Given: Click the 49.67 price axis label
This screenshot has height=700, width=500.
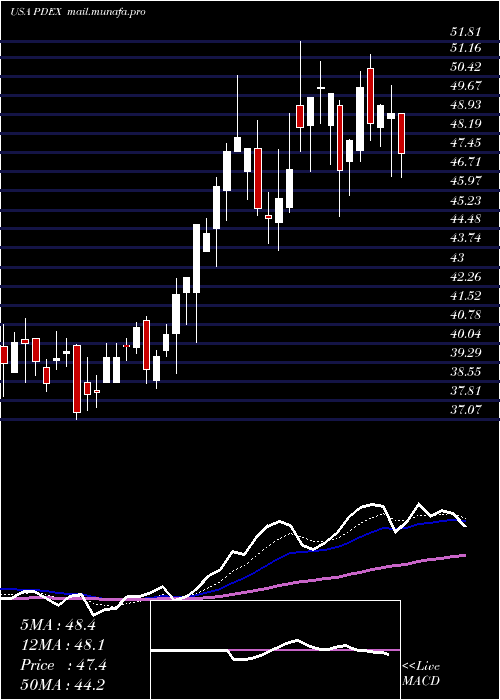Looking at the screenshot, I should pyautogui.click(x=465, y=86).
